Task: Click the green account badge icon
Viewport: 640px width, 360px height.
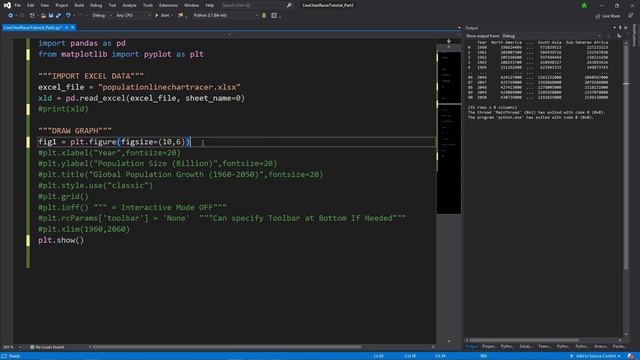Action: (584, 5)
